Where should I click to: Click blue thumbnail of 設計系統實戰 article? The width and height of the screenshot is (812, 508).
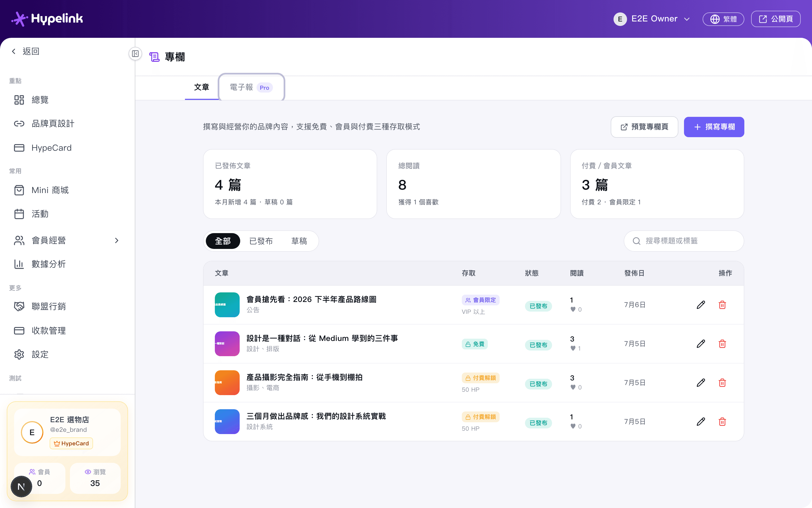point(227,422)
